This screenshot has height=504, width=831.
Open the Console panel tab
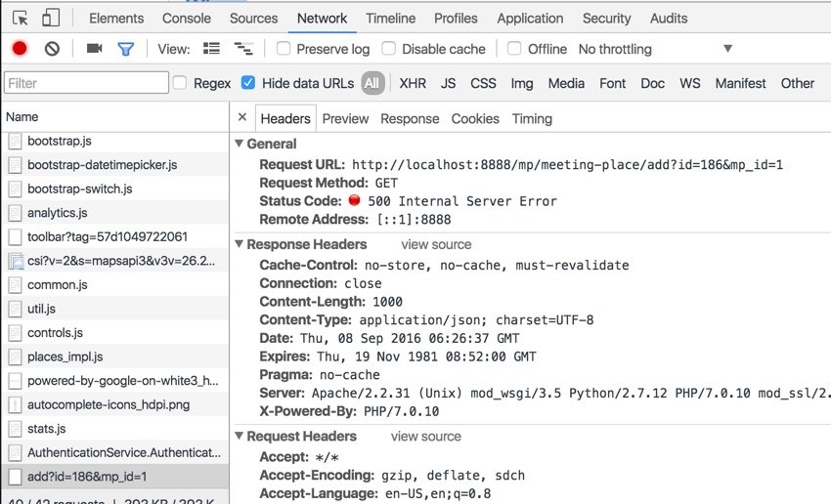click(x=187, y=19)
